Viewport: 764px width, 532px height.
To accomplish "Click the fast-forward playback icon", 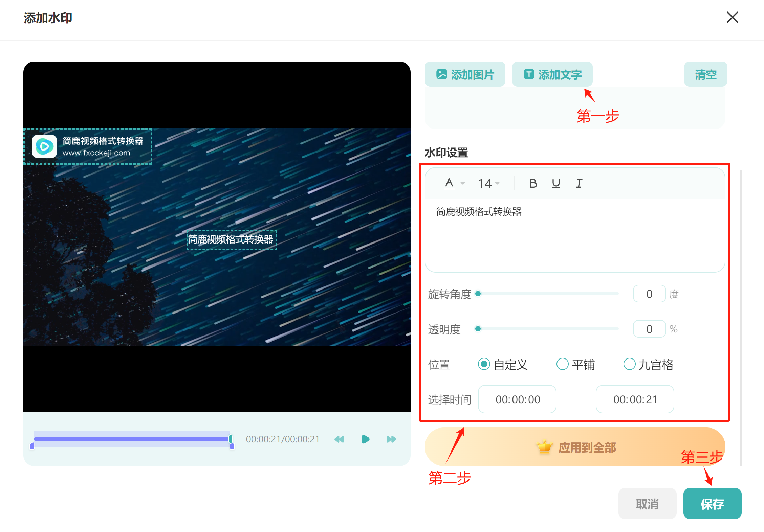I will click(391, 439).
